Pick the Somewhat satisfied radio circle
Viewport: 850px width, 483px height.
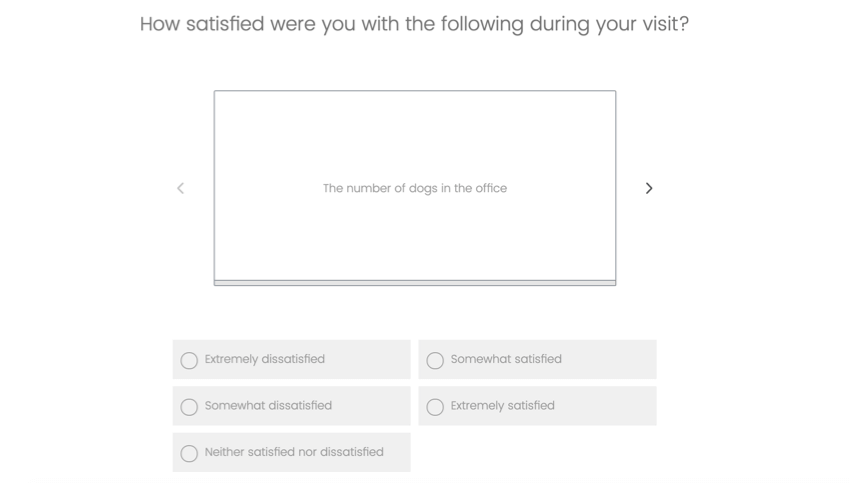tap(435, 360)
